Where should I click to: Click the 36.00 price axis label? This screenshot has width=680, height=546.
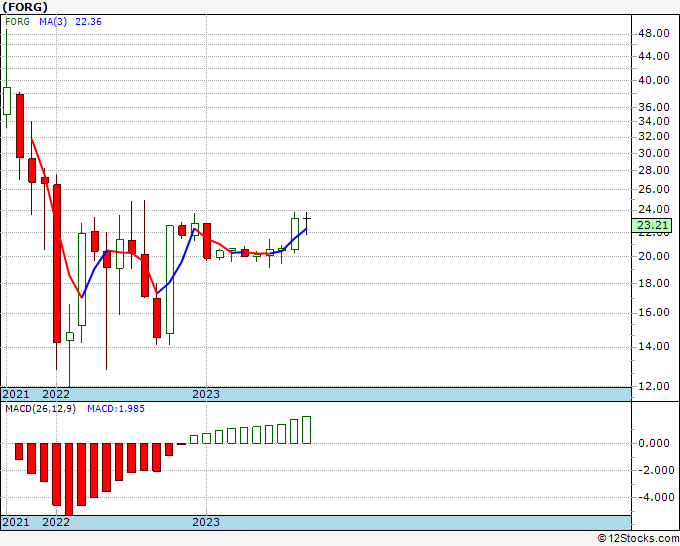[654, 107]
